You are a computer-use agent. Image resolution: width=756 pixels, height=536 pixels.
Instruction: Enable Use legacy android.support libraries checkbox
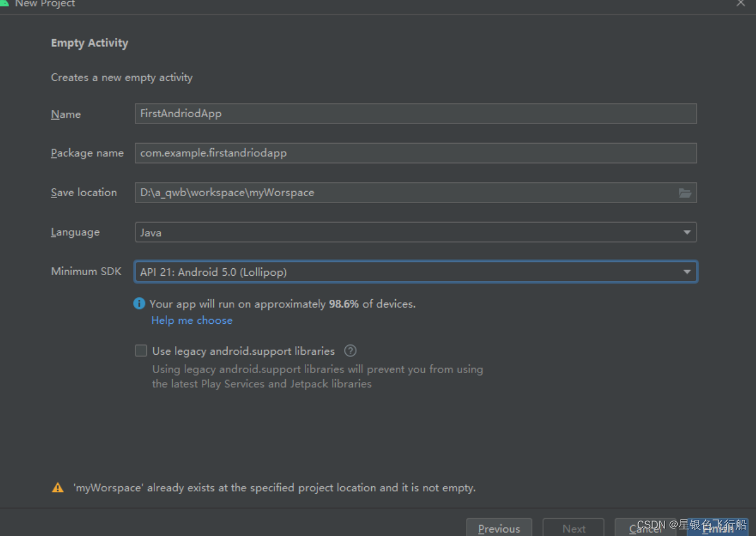click(x=141, y=351)
